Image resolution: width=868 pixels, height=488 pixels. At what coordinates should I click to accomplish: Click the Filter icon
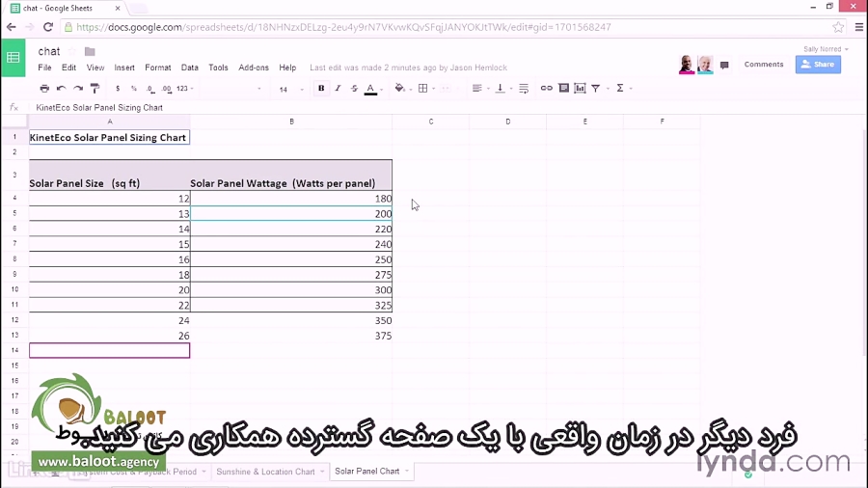[596, 89]
